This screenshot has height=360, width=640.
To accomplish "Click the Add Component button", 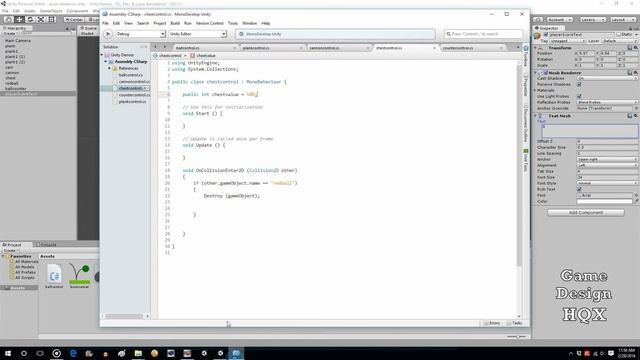I will 586,213.
